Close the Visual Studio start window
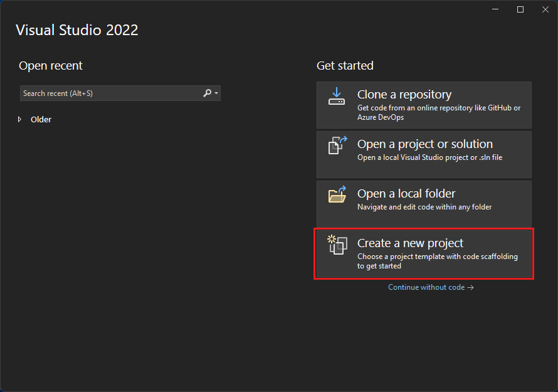Image resolution: width=558 pixels, height=392 pixels. point(545,9)
